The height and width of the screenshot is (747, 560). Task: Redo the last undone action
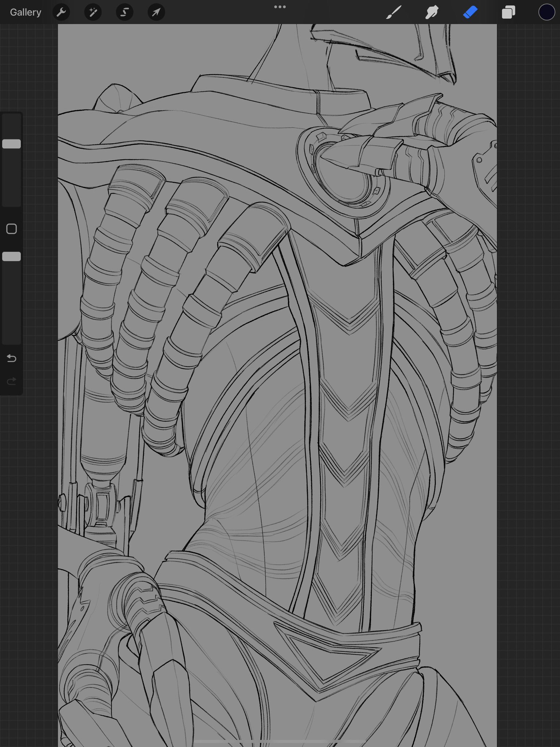tap(12, 381)
